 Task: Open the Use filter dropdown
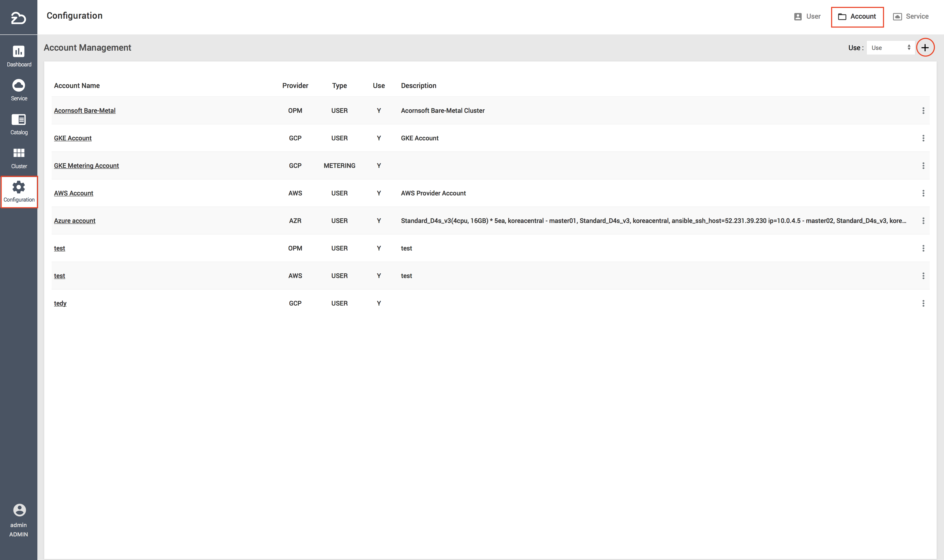[890, 47]
